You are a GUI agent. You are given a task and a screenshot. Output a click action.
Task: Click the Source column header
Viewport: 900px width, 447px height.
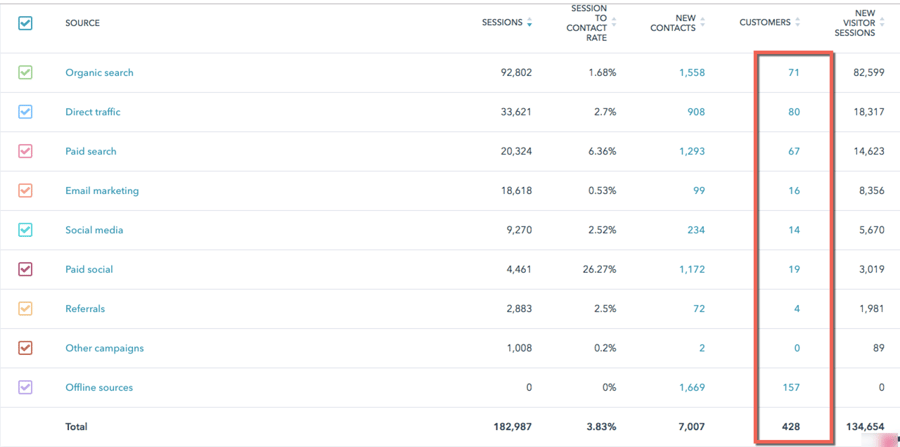[82, 23]
